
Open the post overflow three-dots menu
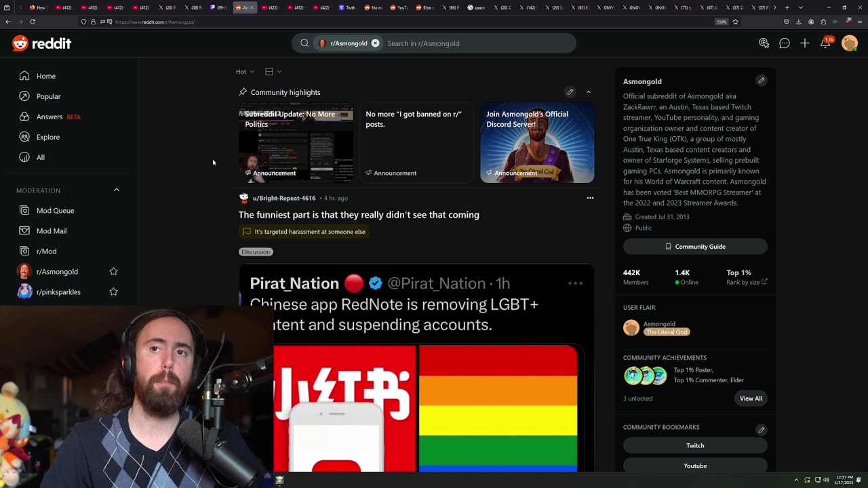(x=590, y=198)
